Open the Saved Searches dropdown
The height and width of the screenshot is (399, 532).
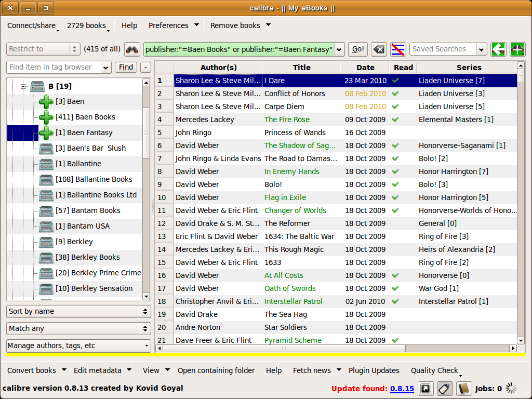pos(482,49)
